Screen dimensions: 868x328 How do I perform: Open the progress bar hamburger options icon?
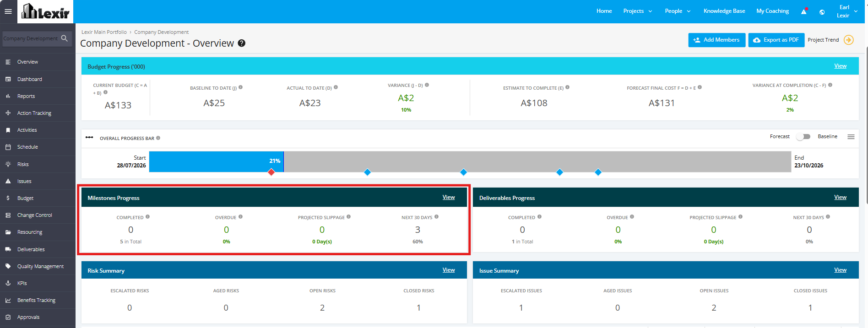pos(851,137)
